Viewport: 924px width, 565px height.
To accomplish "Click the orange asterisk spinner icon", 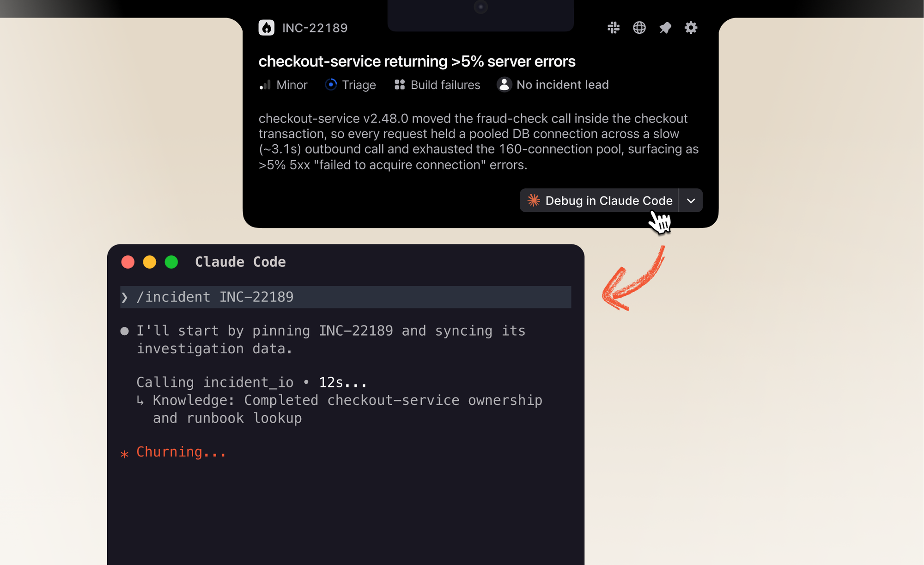I will (124, 454).
